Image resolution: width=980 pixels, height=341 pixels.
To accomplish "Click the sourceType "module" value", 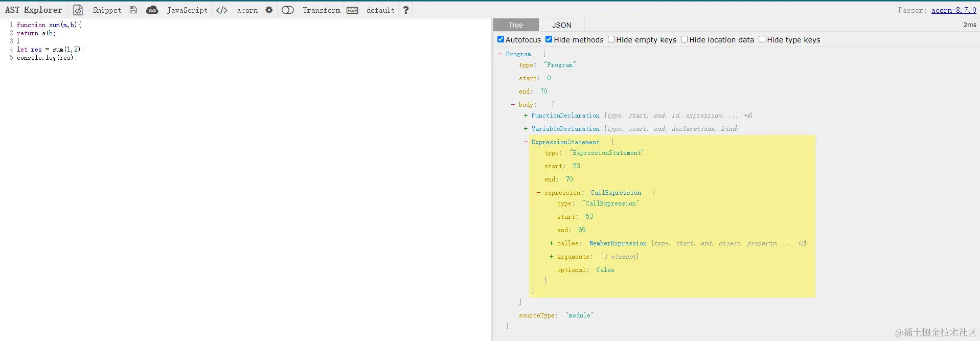I will 580,315.
